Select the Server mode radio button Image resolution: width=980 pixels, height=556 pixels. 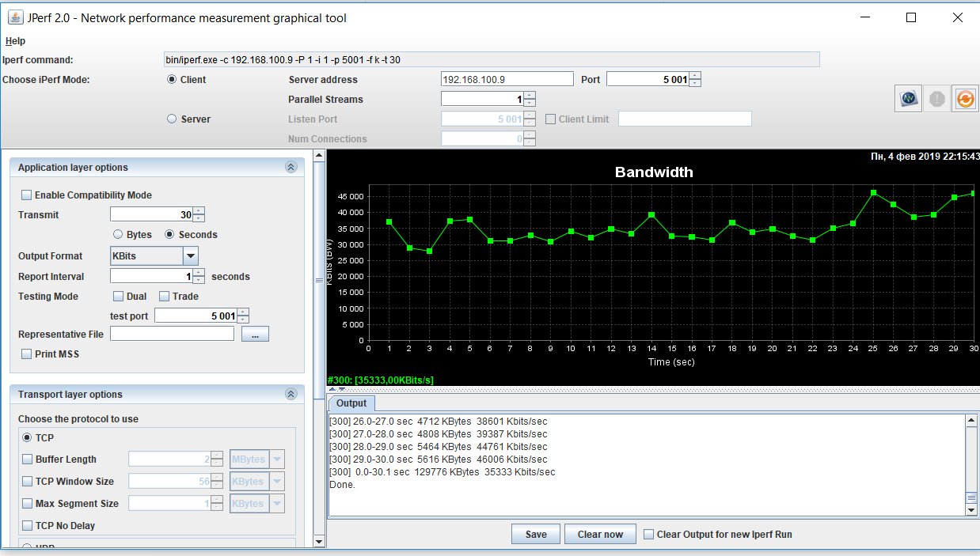172,119
